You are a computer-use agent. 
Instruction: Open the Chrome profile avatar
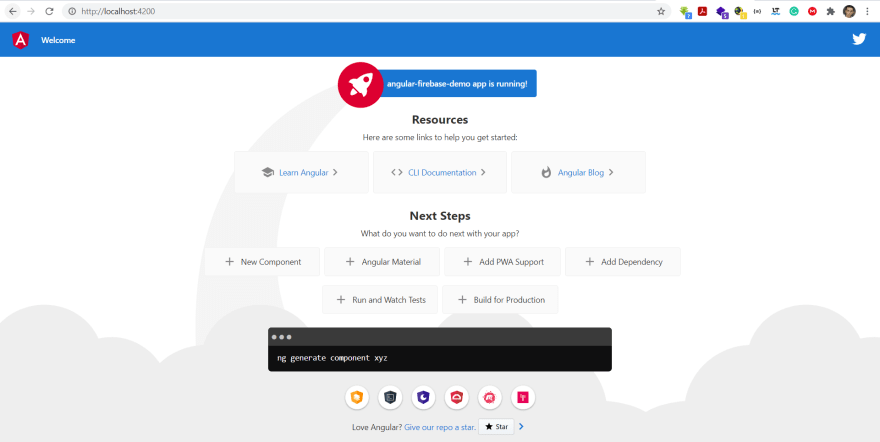point(849,11)
